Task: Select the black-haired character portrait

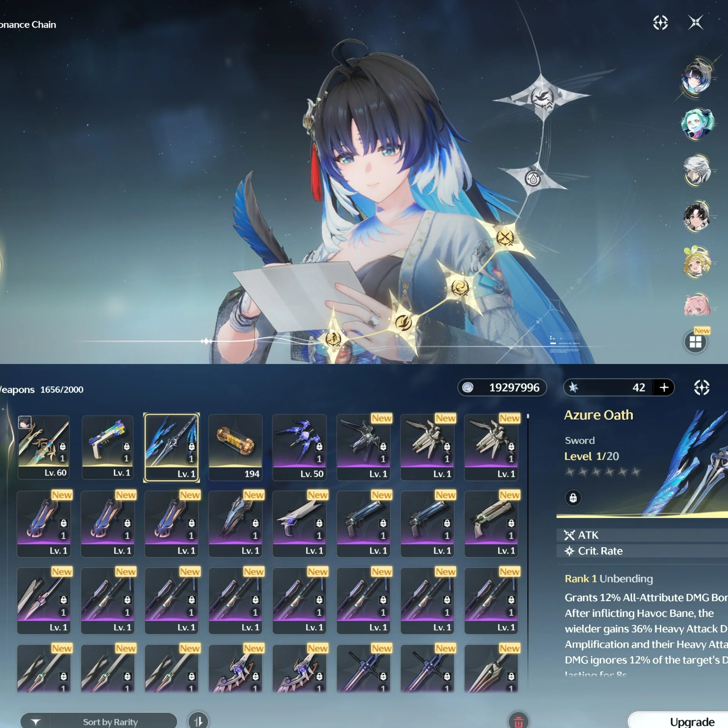Action: 697,216
